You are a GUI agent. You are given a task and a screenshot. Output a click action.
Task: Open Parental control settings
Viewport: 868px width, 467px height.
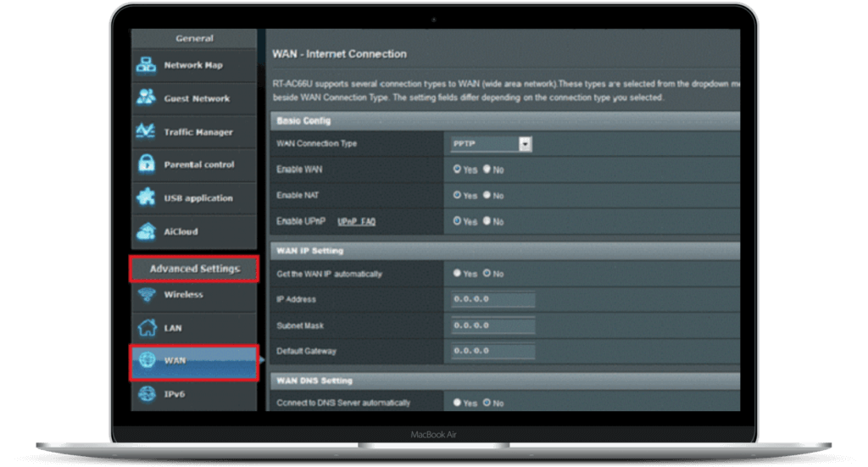[194, 164]
